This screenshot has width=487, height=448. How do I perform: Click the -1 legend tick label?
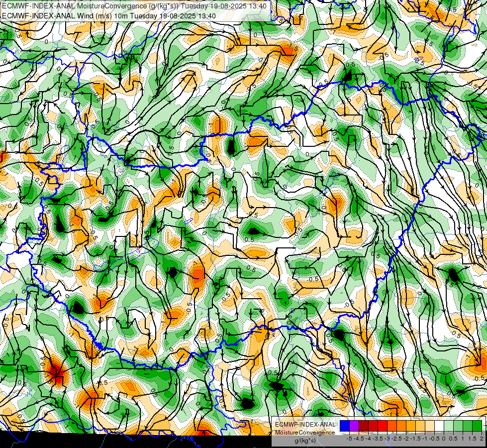tap(425, 439)
